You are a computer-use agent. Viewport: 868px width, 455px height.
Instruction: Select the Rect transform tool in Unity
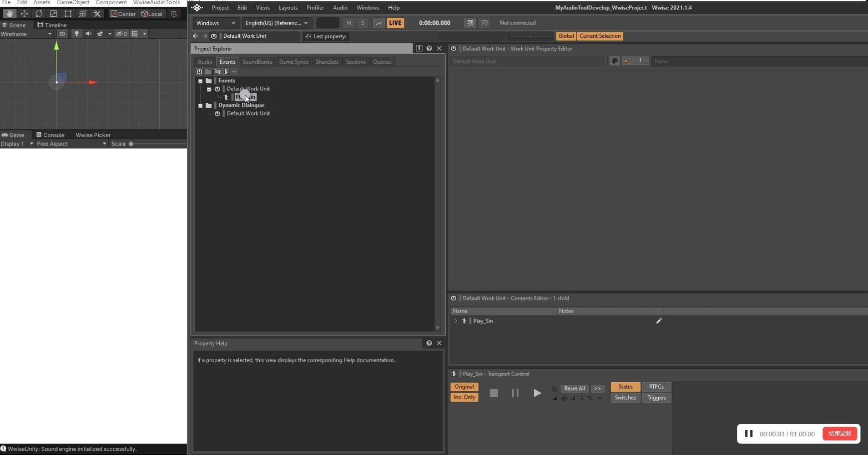[x=68, y=14]
